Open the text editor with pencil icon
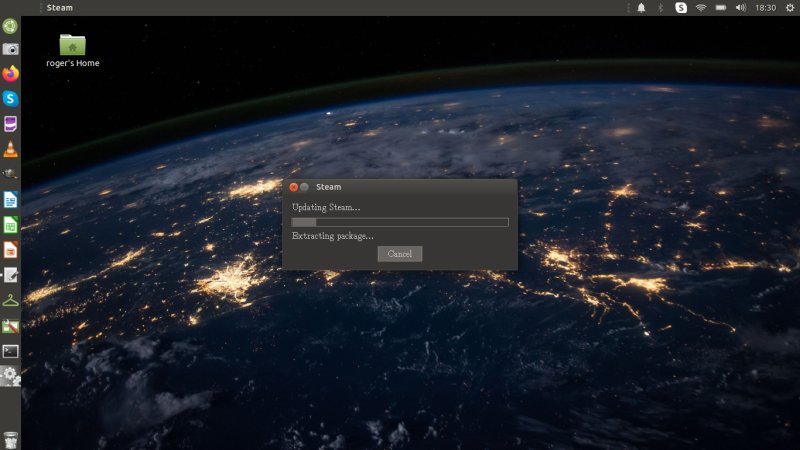The image size is (800, 450). [x=10, y=276]
